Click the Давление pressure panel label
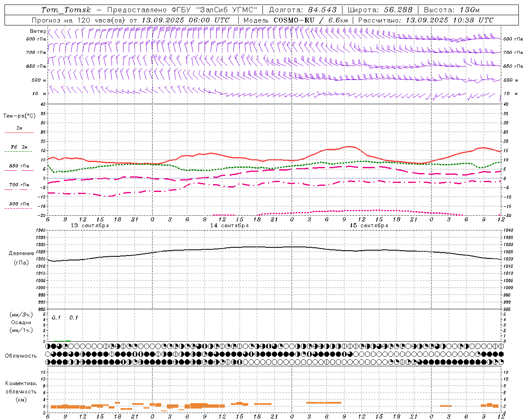 [21, 253]
